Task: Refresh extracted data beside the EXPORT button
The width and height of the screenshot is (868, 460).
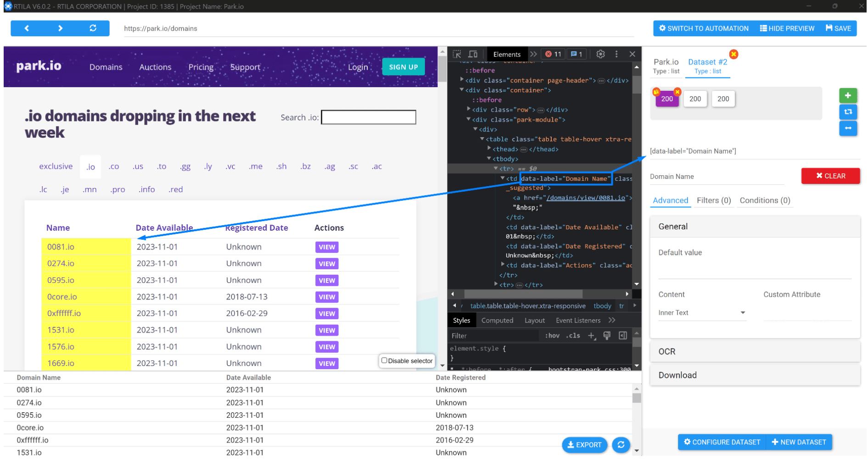Action: point(621,445)
